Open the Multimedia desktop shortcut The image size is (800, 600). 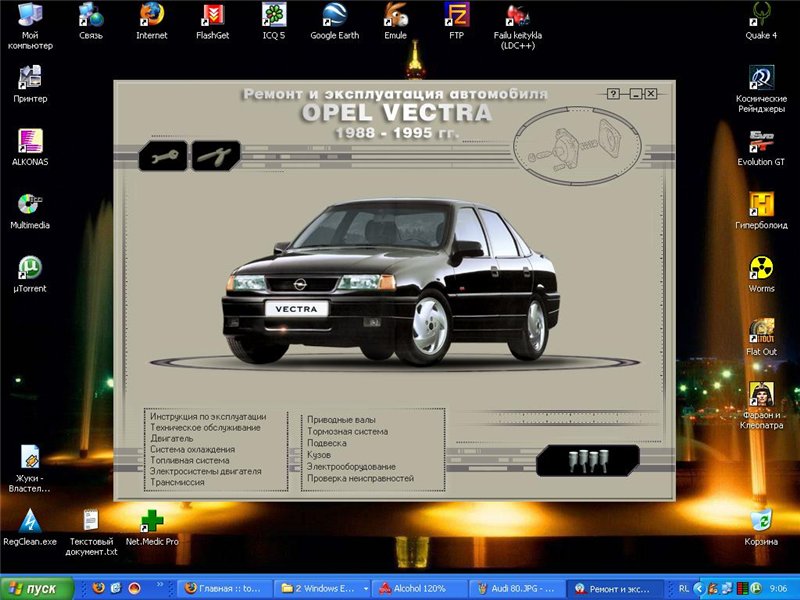click(x=30, y=211)
